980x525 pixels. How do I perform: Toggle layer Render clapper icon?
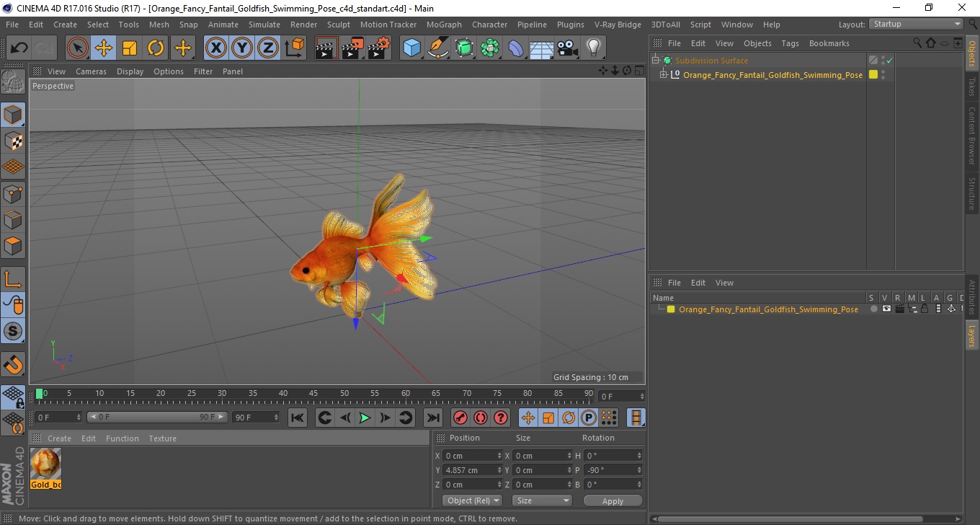(899, 309)
